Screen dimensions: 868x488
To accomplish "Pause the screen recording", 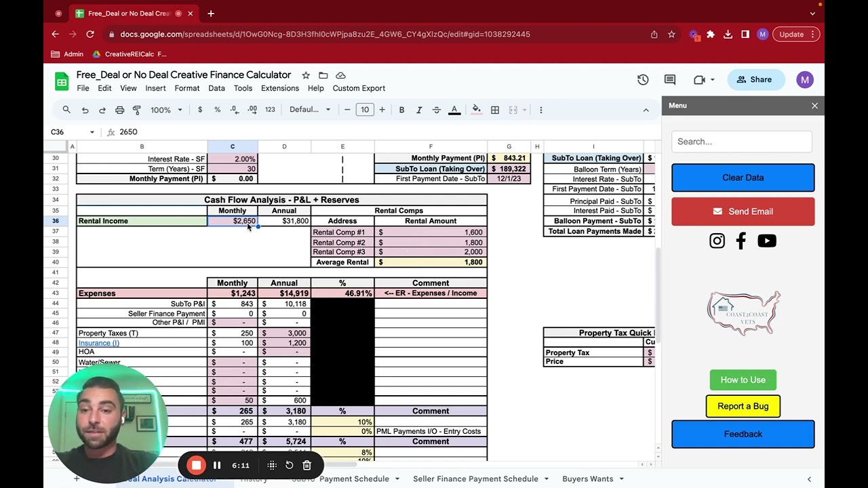I will click(x=217, y=466).
